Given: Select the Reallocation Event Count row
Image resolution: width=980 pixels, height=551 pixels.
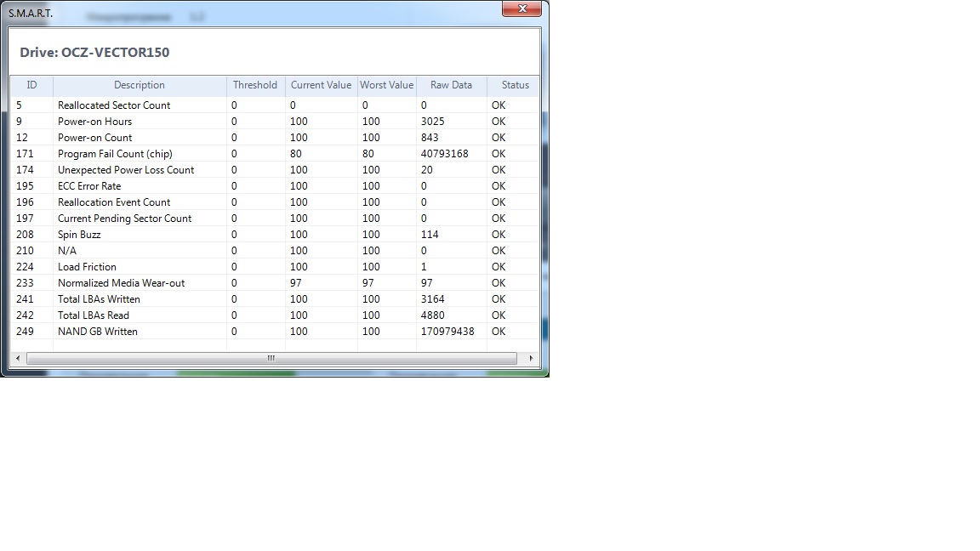Looking at the screenshot, I should [x=275, y=202].
